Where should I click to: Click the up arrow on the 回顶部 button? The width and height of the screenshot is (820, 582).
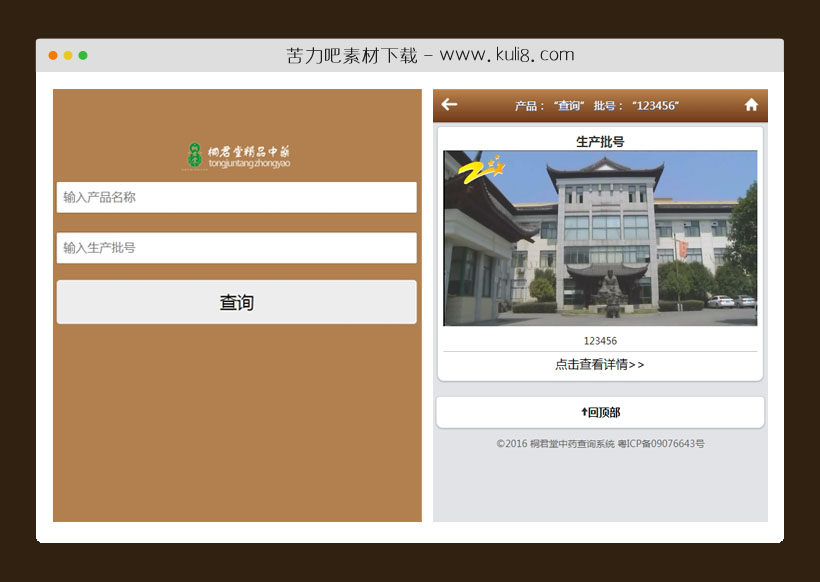coord(585,411)
